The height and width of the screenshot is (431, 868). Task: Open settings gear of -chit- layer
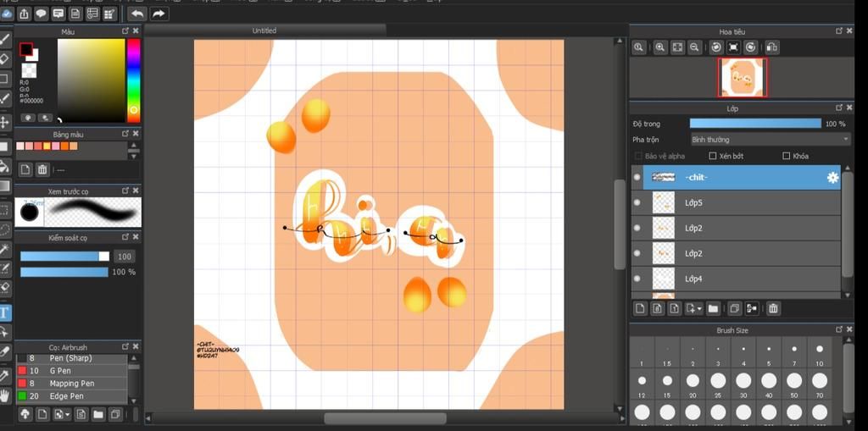pyautogui.click(x=832, y=178)
